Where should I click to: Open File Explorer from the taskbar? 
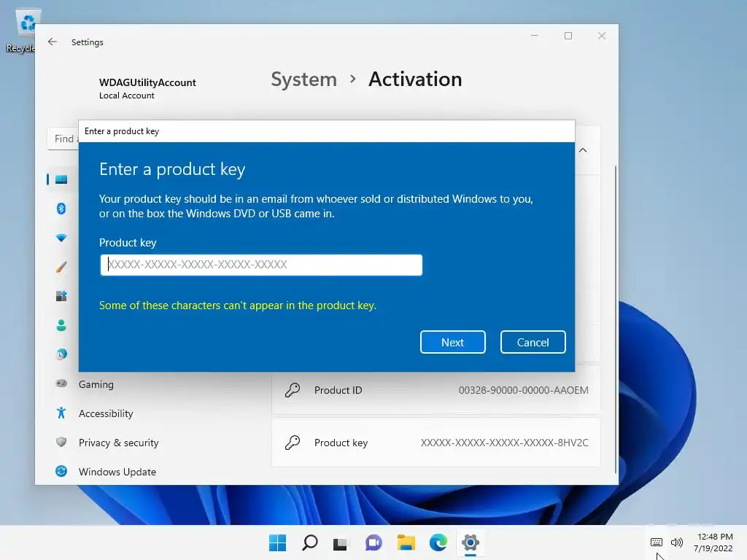pos(406,542)
